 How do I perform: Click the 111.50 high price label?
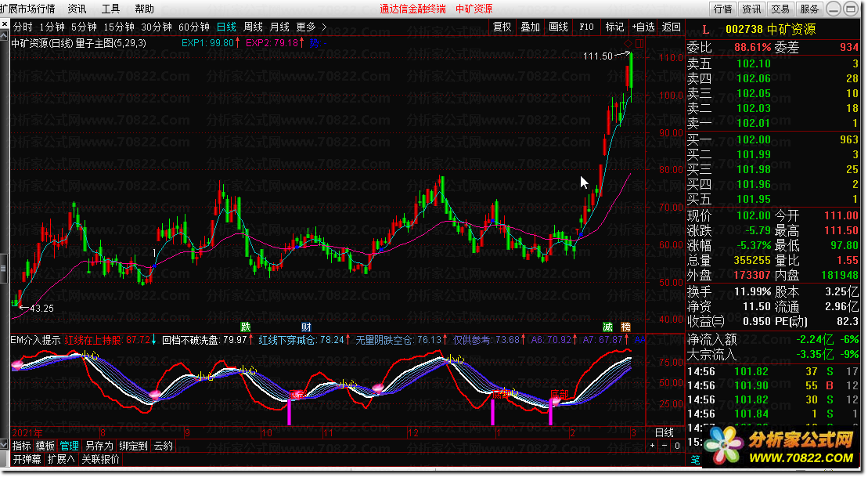(598, 56)
